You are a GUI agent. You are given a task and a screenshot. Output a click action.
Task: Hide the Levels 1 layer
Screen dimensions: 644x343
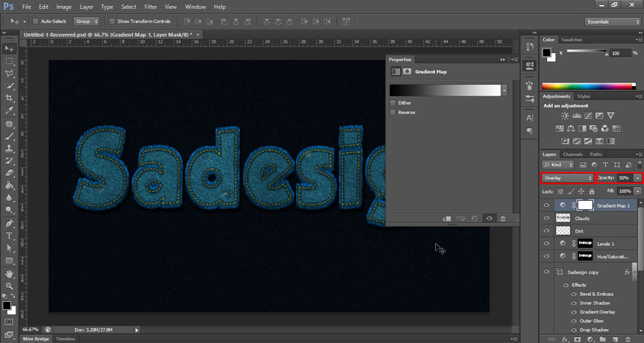pos(546,244)
